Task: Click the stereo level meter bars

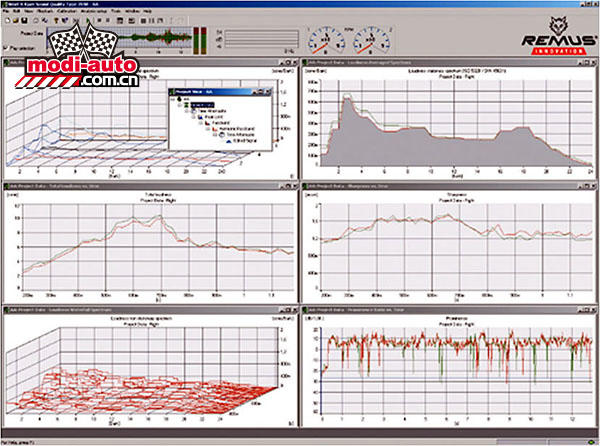Action: coord(200,41)
